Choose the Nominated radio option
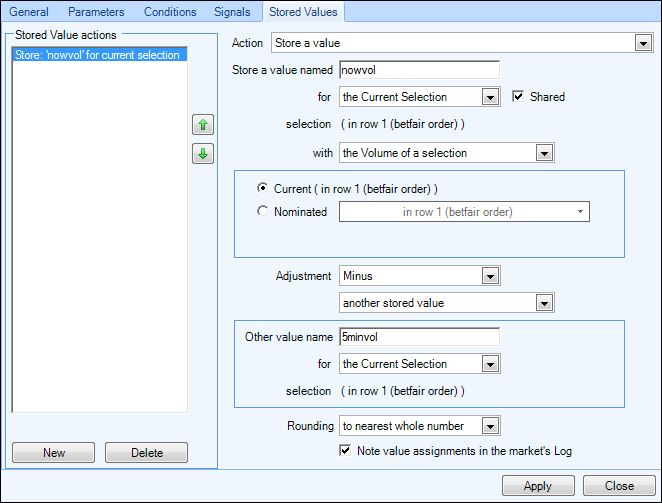 point(262,210)
